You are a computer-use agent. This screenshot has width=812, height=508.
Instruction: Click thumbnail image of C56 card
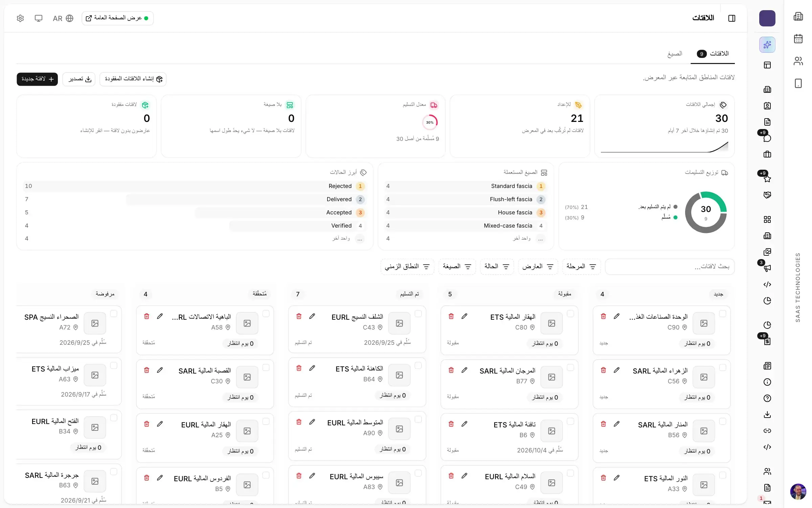point(704,377)
